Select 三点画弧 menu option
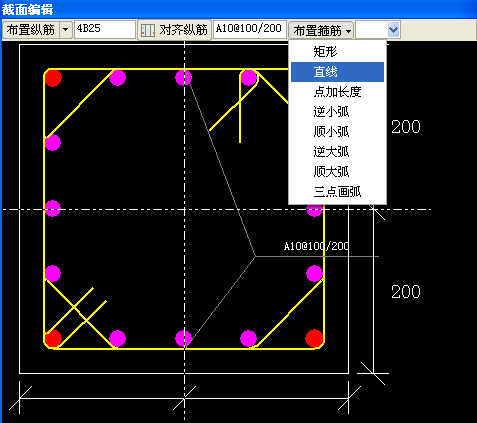Screen dimensions: 477x423 pos(337,192)
